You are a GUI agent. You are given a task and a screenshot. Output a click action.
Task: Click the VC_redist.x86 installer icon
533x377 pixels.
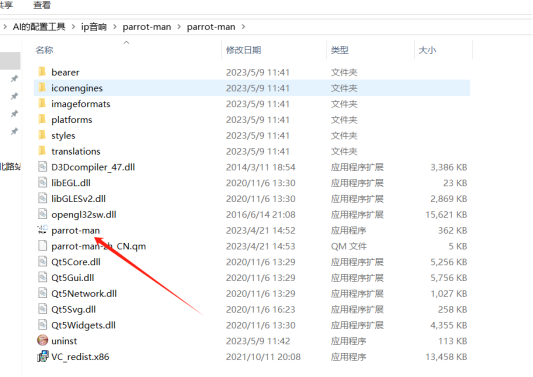pyautogui.click(x=42, y=356)
